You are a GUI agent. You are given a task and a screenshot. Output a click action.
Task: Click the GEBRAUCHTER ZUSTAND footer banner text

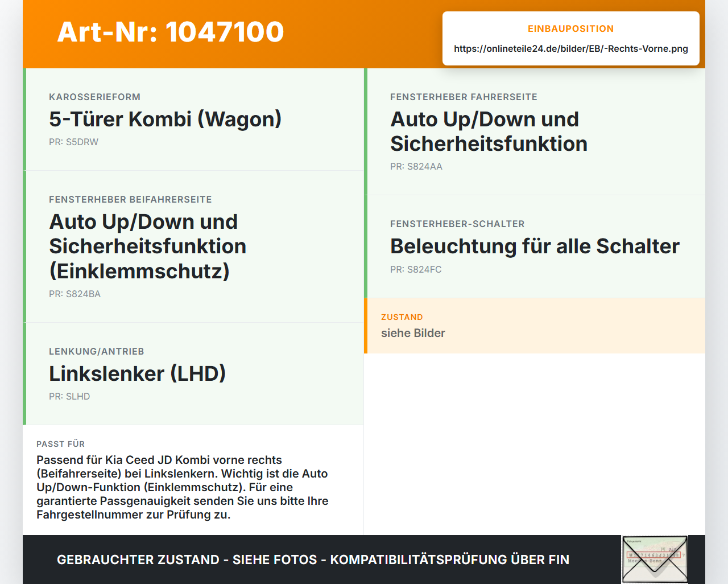[313, 560]
